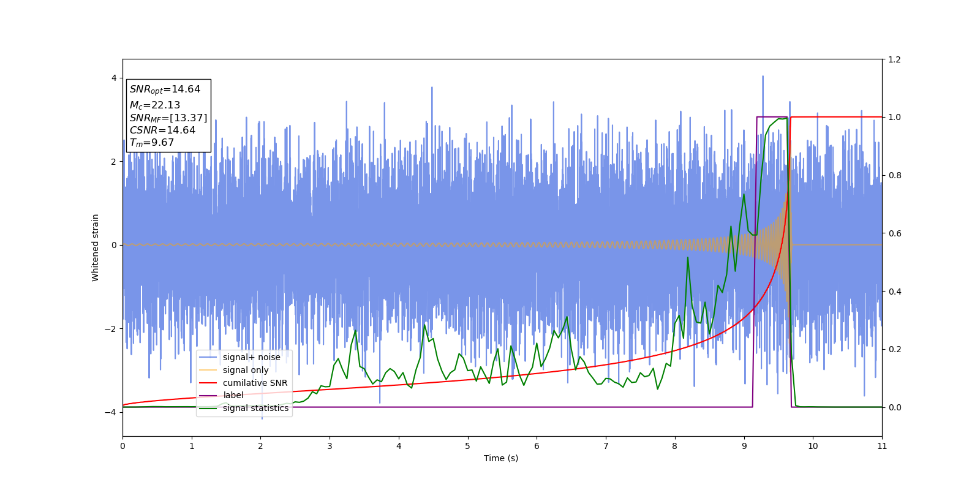
Task: Click right y-axis tick label 0.0
Action: pyautogui.click(x=895, y=407)
